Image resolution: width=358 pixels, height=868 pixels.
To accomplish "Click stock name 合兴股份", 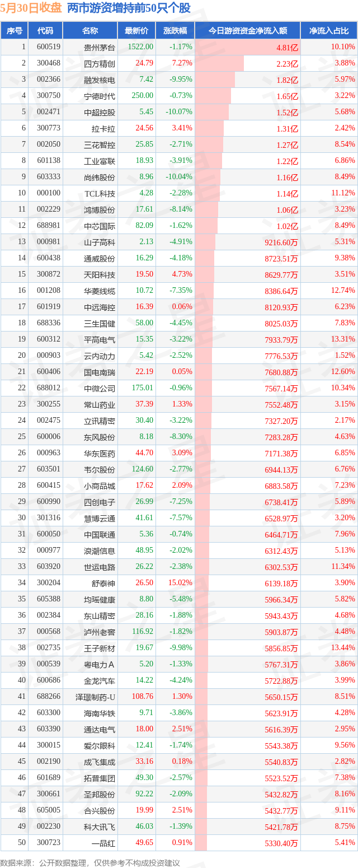I will tap(100, 811).
